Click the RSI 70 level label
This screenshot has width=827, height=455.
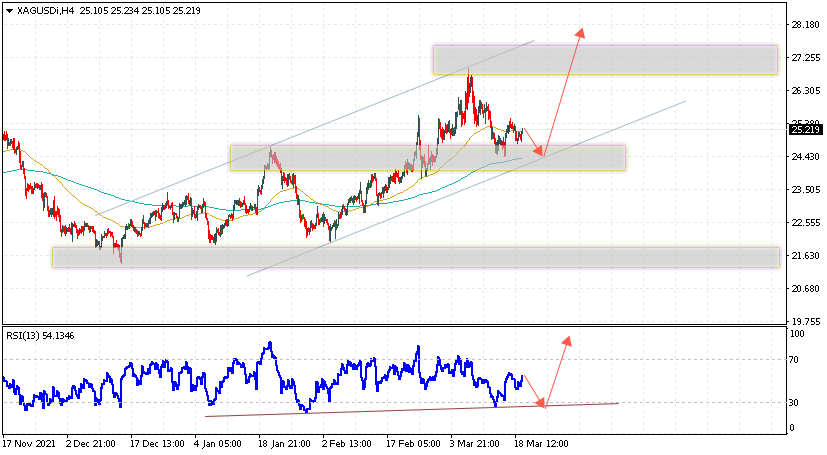[794, 360]
